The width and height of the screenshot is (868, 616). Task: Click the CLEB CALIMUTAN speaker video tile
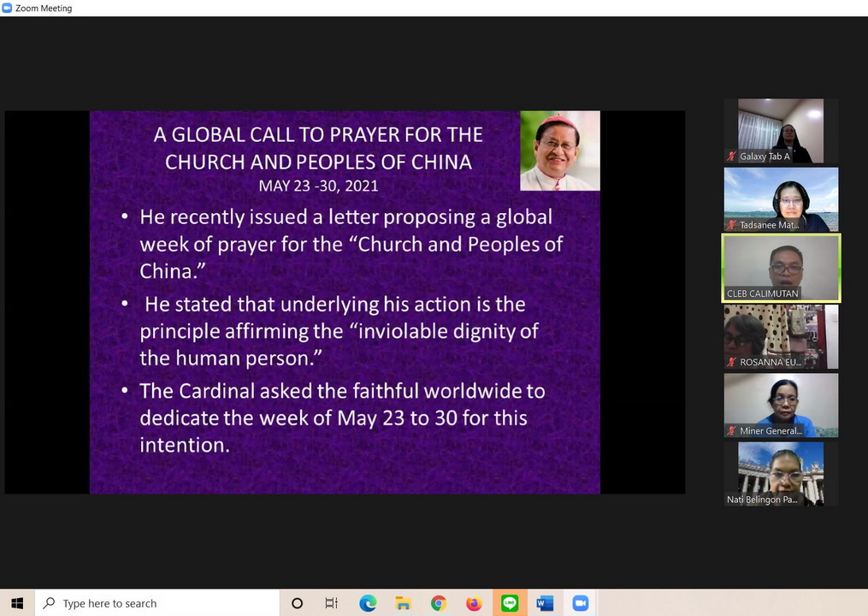pos(781,266)
